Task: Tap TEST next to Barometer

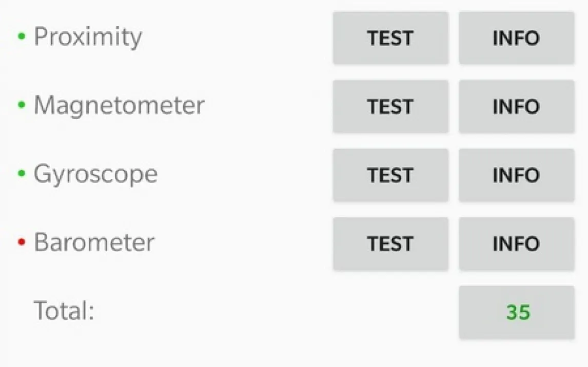Action: point(390,244)
